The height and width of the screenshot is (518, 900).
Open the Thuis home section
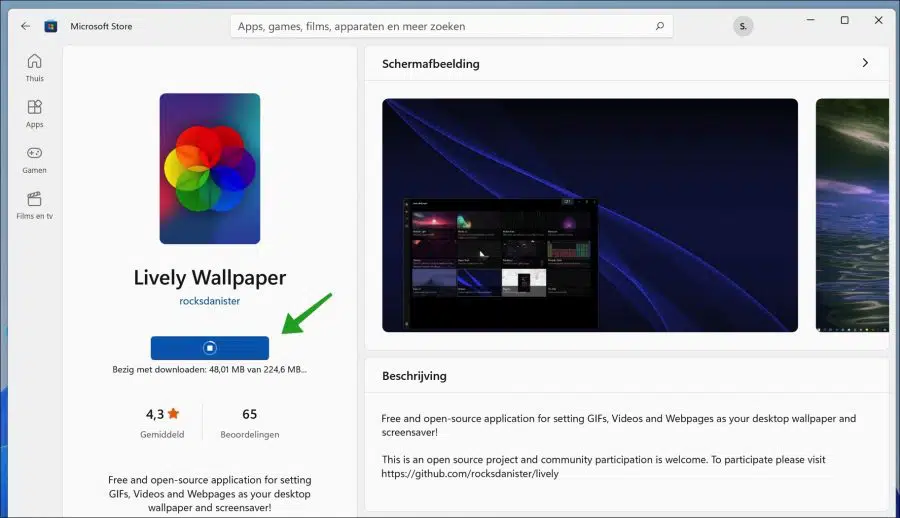[x=34, y=68]
